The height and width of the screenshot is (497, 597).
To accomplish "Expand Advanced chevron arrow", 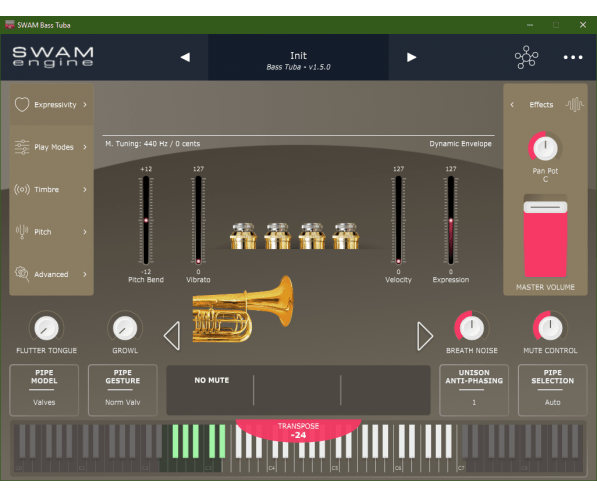I will (85, 274).
